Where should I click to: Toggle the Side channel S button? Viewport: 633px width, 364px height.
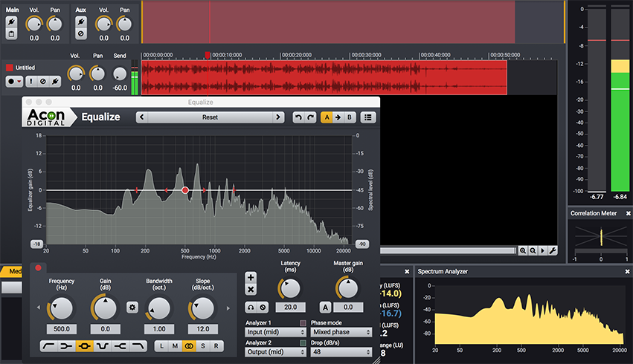202,346
